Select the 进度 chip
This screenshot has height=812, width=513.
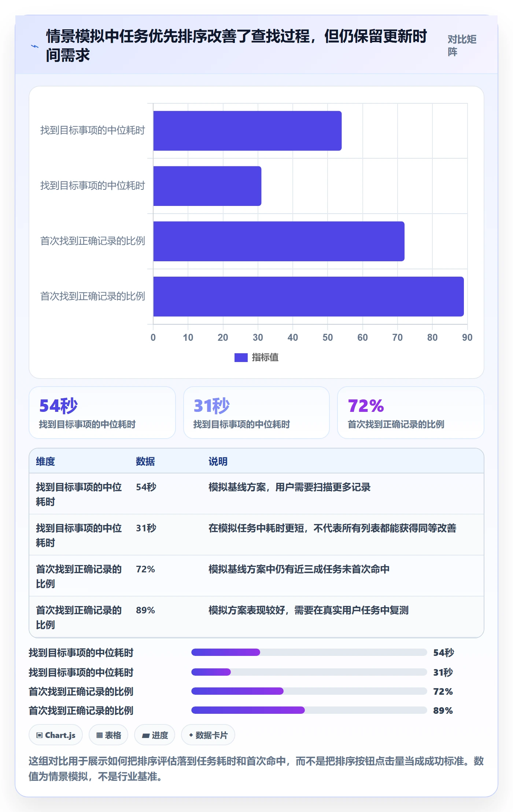click(x=155, y=735)
